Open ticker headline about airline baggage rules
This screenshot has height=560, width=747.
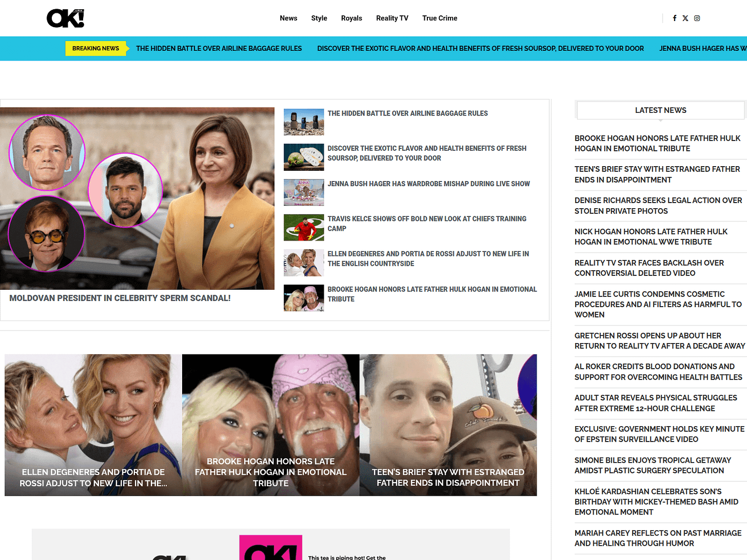(219, 48)
